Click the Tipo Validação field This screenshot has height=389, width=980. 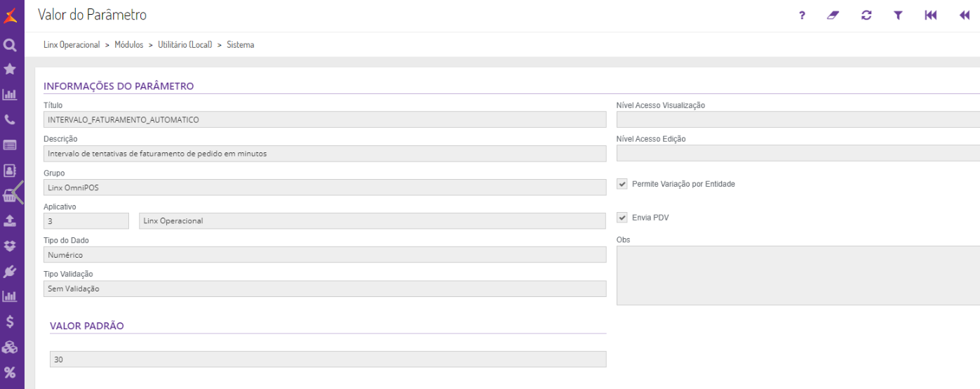tap(325, 289)
